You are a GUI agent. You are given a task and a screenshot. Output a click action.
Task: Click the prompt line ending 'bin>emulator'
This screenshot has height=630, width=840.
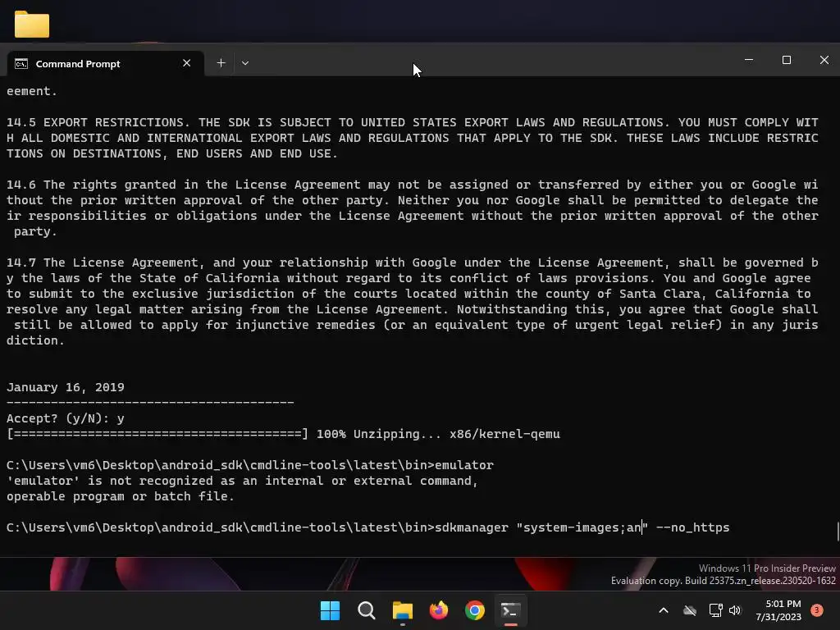point(250,465)
